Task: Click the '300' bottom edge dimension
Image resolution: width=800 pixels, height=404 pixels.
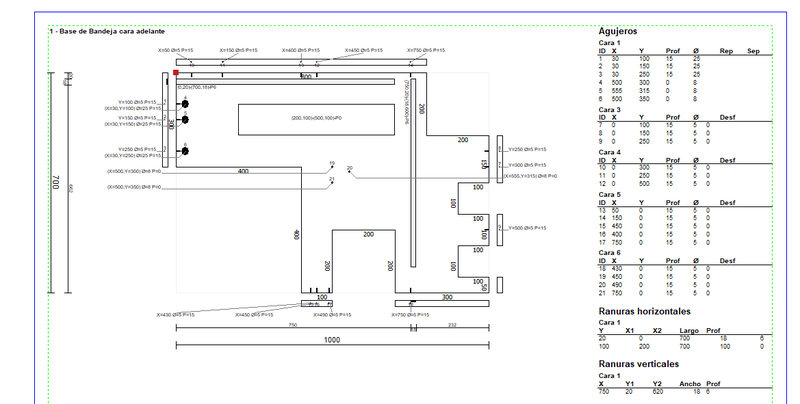Action: (447, 297)
